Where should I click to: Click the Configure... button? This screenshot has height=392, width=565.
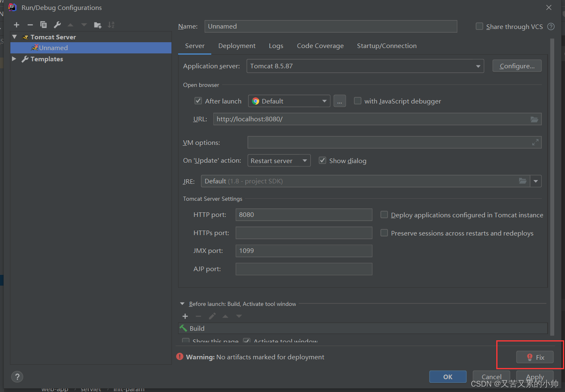point(517,66)
